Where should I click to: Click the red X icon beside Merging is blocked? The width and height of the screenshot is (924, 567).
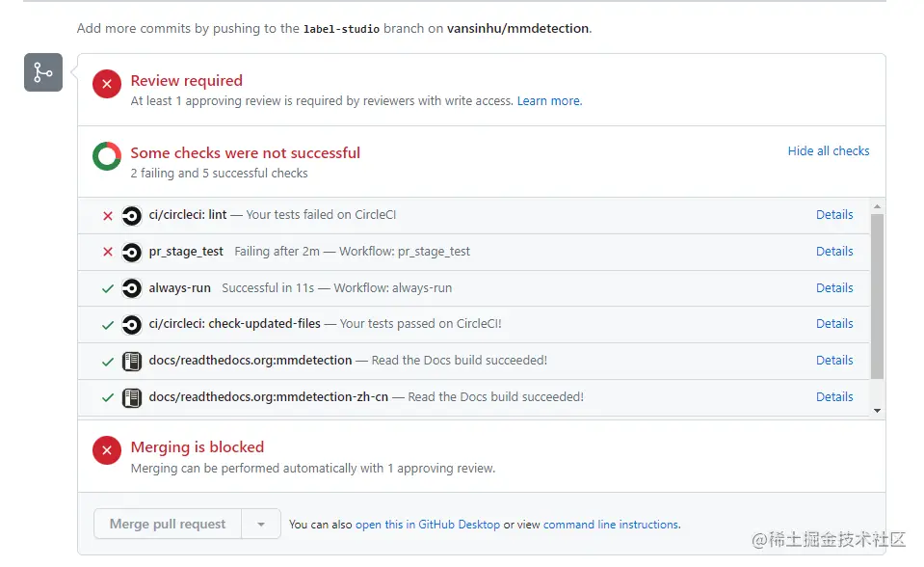(x=107, y=450)
